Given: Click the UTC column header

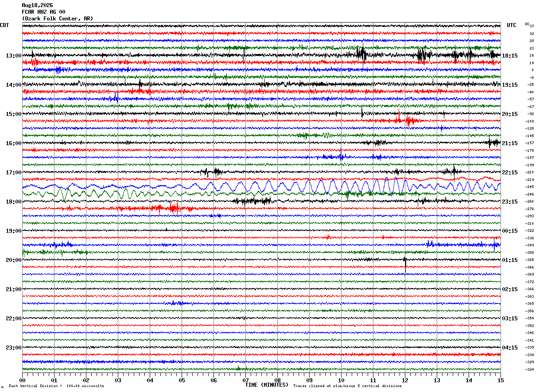Looking at the screenshot, I should (512, 25).
